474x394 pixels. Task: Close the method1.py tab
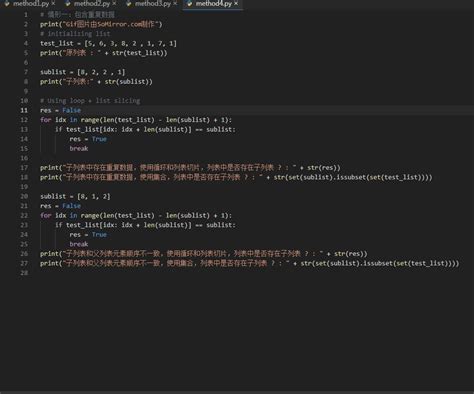click(53, 4)
